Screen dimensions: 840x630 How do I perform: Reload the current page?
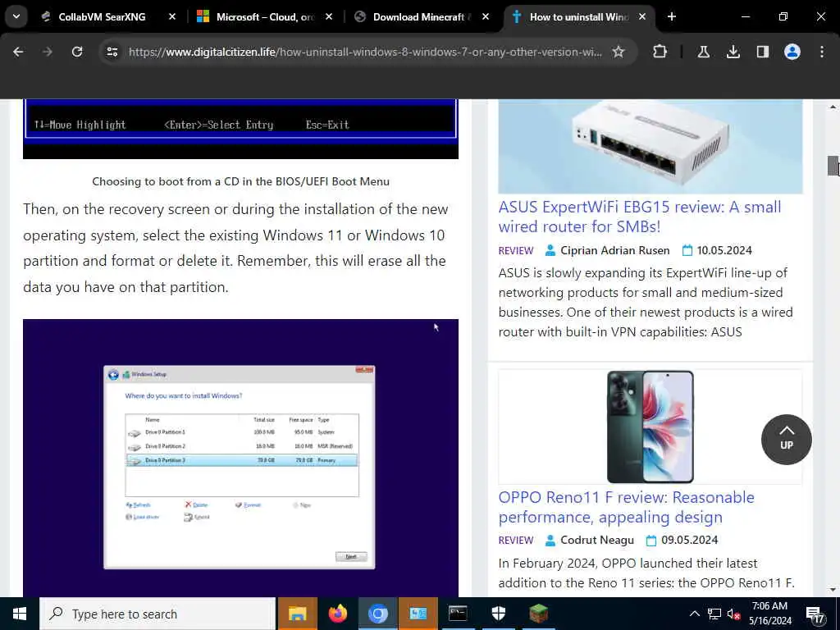tap(77, 52)
